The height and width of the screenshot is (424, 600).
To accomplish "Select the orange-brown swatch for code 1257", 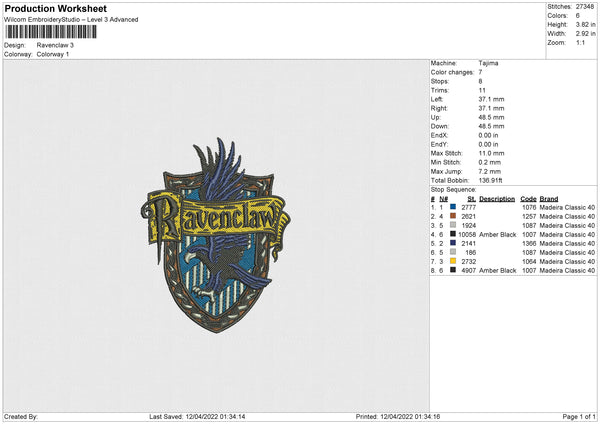I will coord(453,216).
